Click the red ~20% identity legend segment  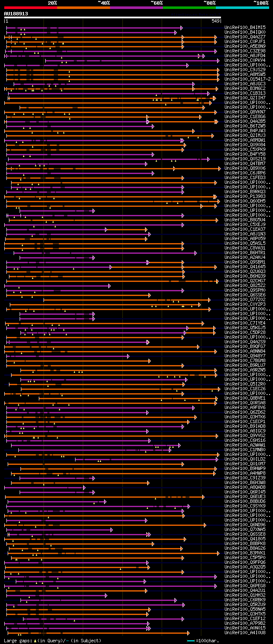click(31, 7)
